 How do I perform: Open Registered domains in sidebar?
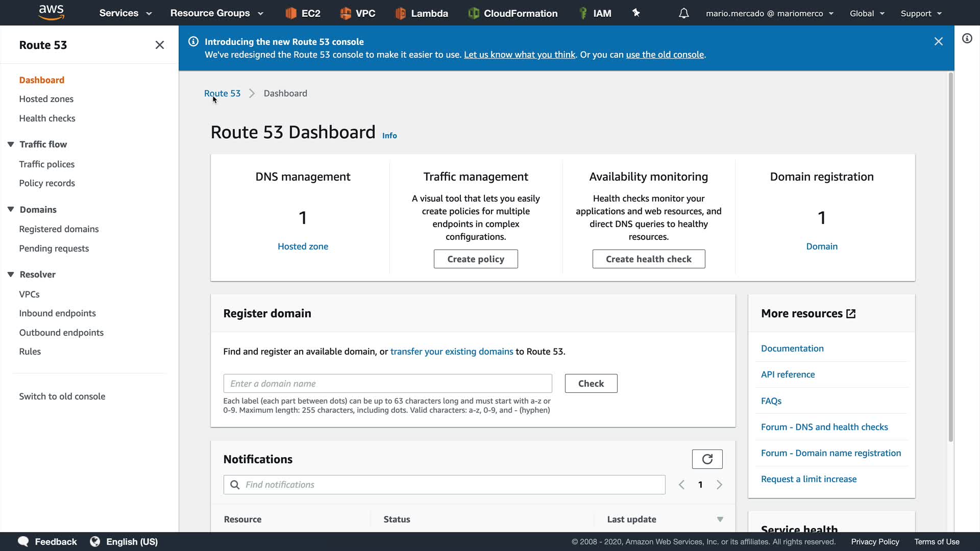click(x=59, y=229)
